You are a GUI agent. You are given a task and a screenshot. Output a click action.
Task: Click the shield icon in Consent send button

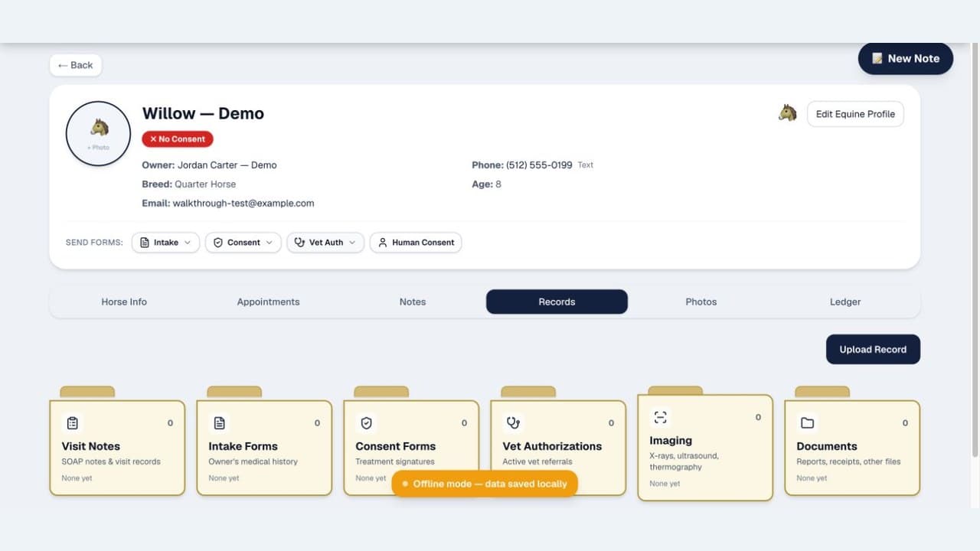(218, 243)
